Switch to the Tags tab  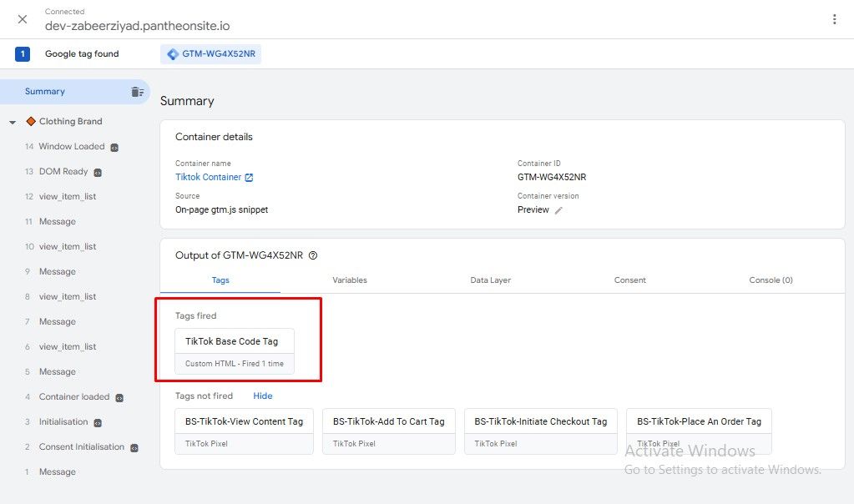220,280
